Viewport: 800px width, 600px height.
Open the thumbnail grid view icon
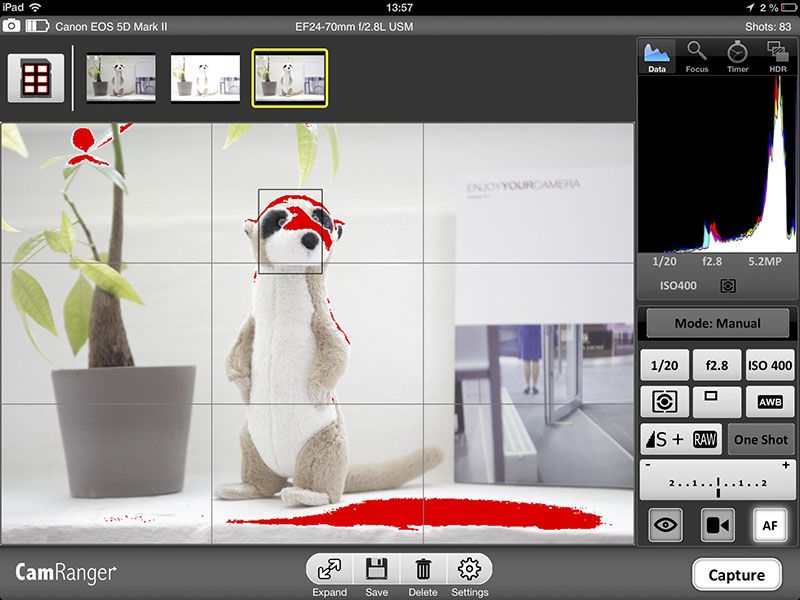36,79
